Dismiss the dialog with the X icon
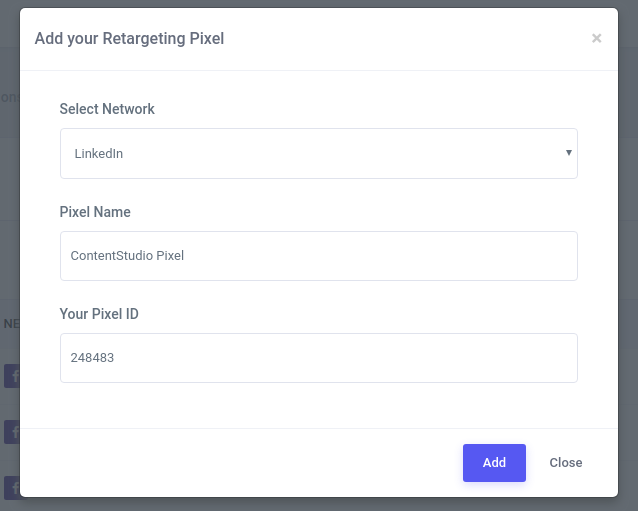This screenshot has height=511, width=638. (x=597, y=39)
